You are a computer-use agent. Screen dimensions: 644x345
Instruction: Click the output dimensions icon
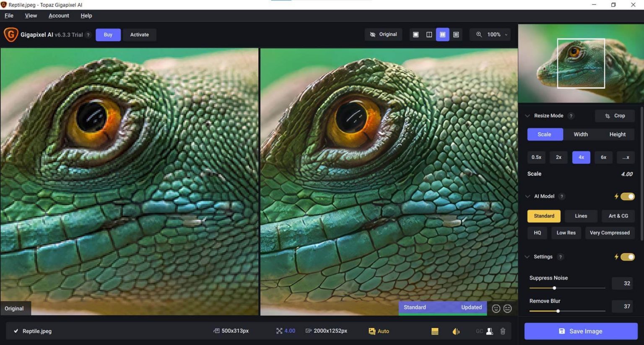tap(309, 331)
